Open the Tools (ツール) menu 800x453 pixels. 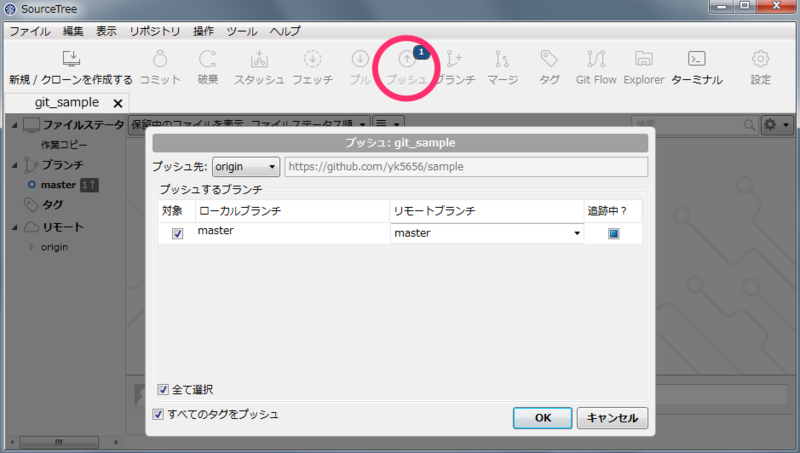click(242, 31)
